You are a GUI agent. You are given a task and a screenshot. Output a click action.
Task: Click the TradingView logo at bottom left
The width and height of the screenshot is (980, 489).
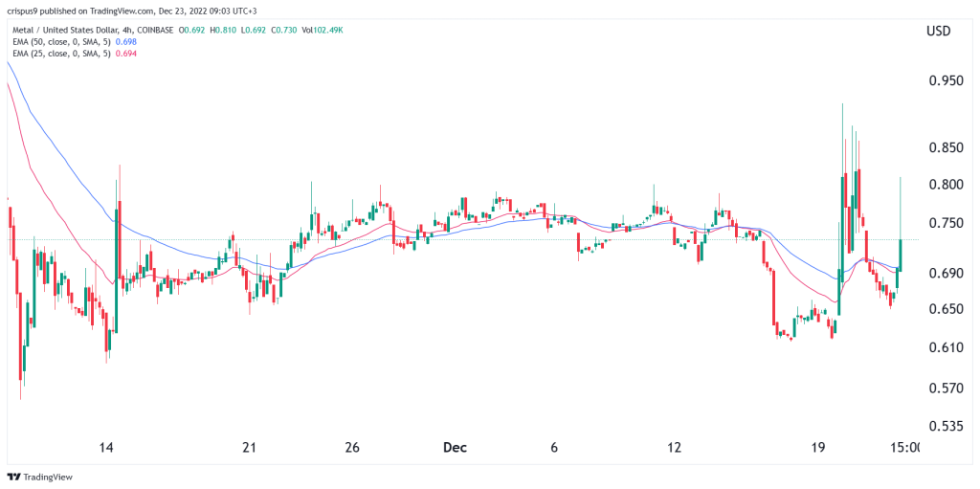(39, 477)
